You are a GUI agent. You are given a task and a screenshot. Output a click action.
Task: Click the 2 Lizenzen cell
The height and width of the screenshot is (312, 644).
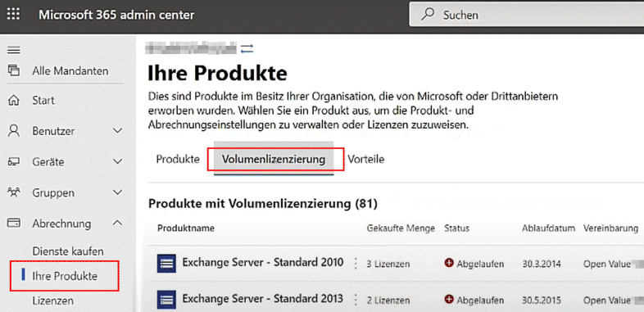point(388,300)
